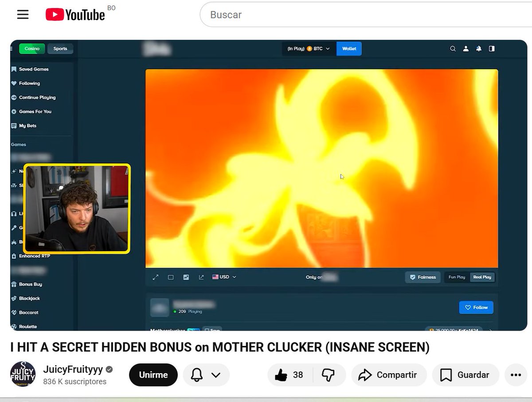Expand the BTC currency dropdown
This screenshot has width=532, height=402.
pos(309,49)
